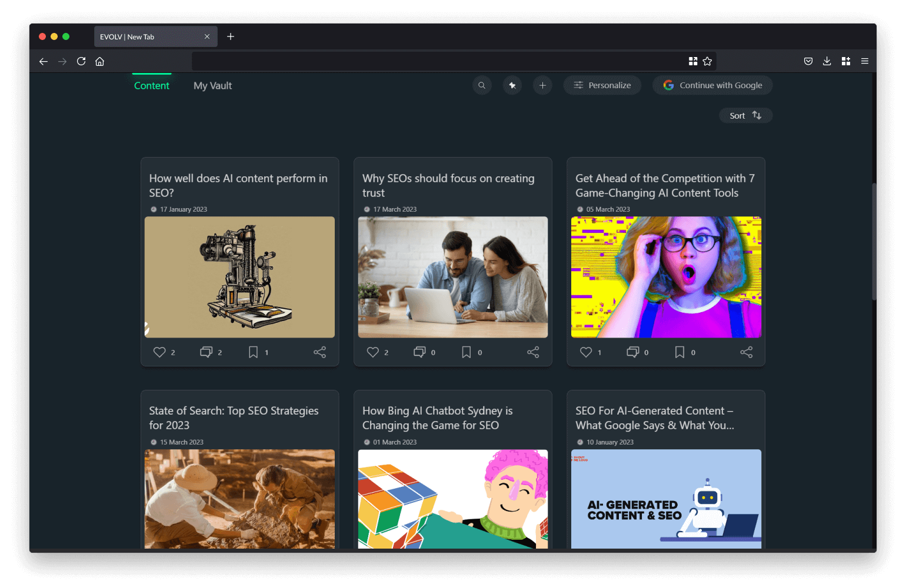Screen dimensions: 906x588
Task: Like the 'Get Ahead of the Competition' article
Action: [x=586, y=352]
